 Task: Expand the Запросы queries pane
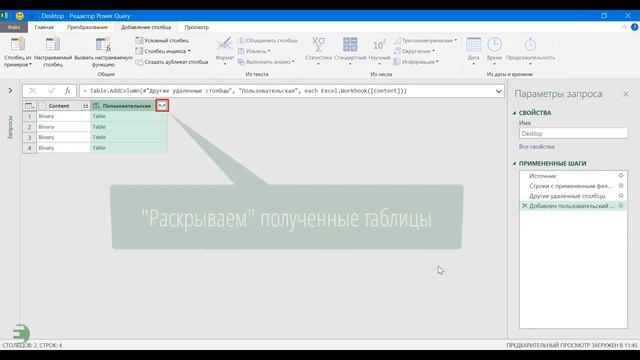coord(10,91)
